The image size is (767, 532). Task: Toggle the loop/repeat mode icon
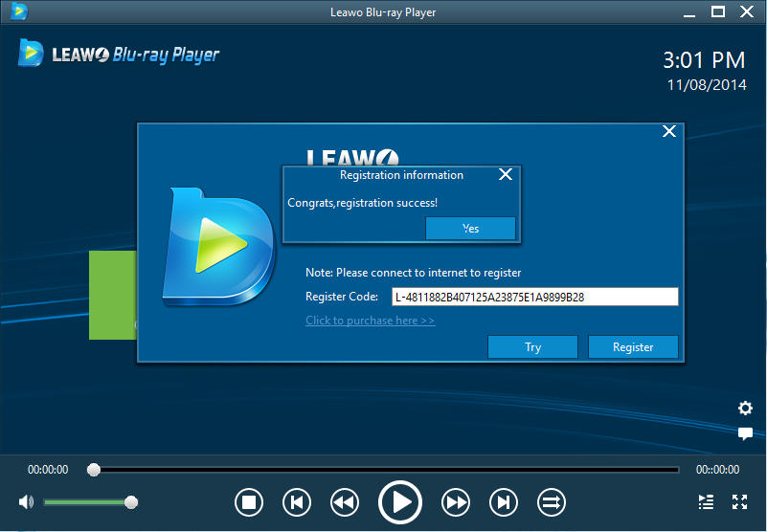pos(552,502)
